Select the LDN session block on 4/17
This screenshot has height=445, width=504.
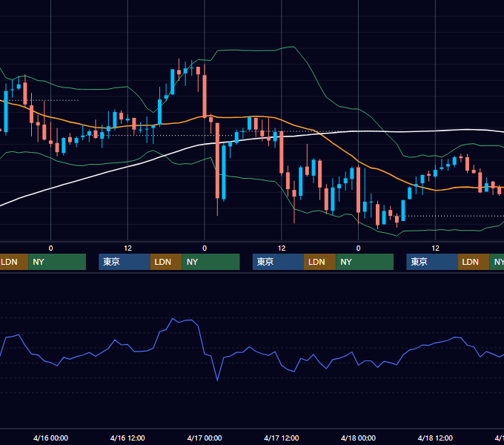(x=320, y=262)
